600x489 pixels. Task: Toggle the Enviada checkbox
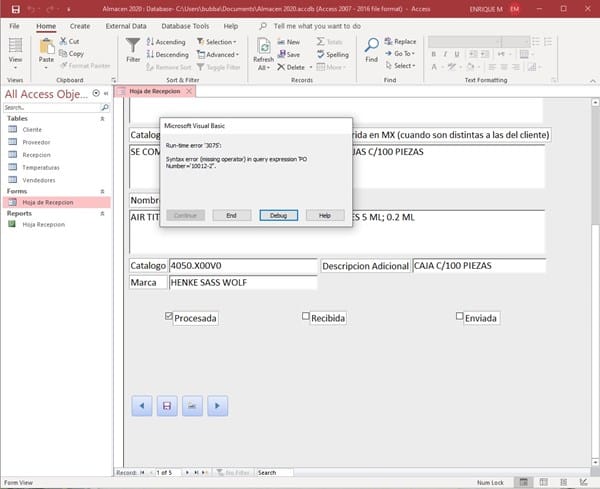[x=459, y=316]
